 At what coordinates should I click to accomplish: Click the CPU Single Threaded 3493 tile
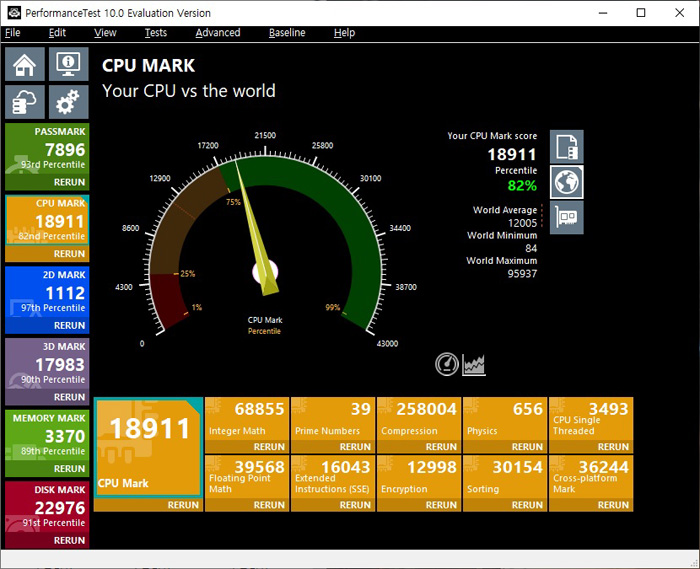point(591,419)
